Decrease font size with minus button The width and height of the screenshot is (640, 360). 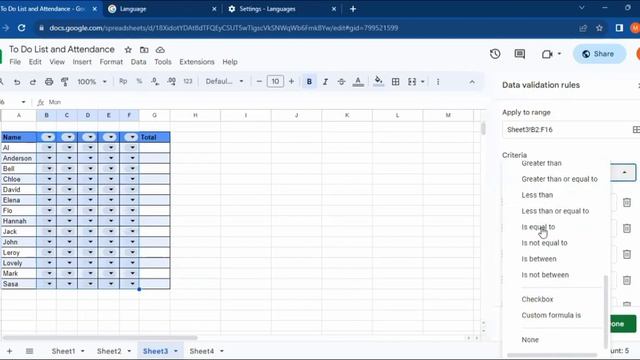[259, 82]
